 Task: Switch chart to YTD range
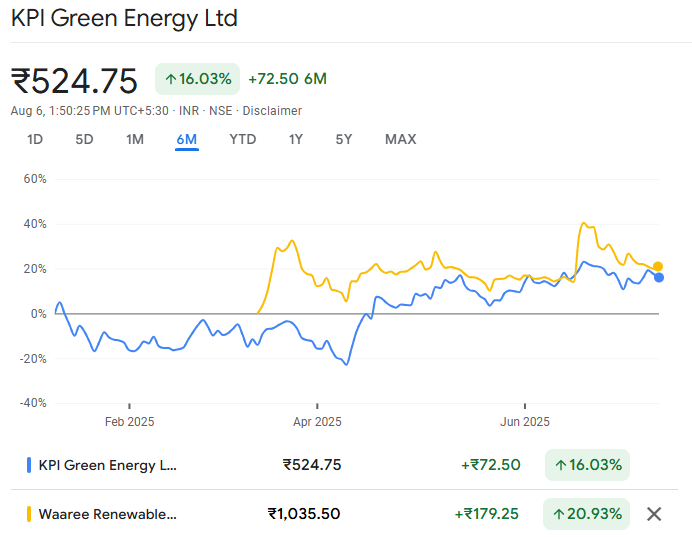[243, 139]
